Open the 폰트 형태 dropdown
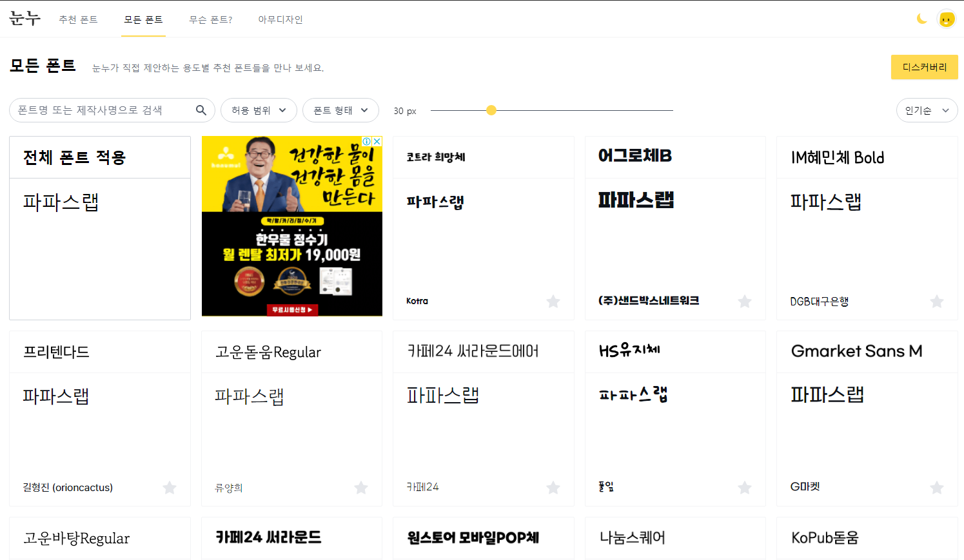 (340, 110)
